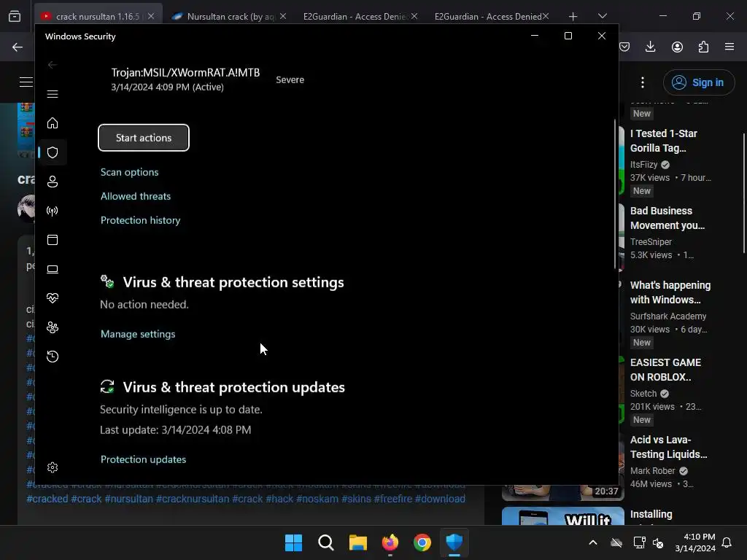747x560 pixels.
Task: Click Start actions button
Action: coord(144,138)
